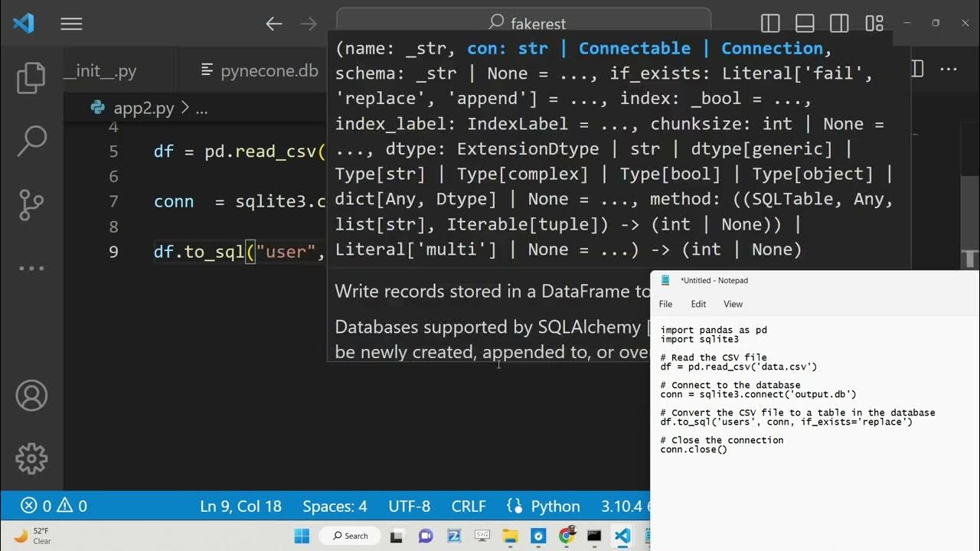Open editor More Actions ellipsis menu
Image resolution: width=980 pixels, height=551 pixels.
click(x=949, y=70)
